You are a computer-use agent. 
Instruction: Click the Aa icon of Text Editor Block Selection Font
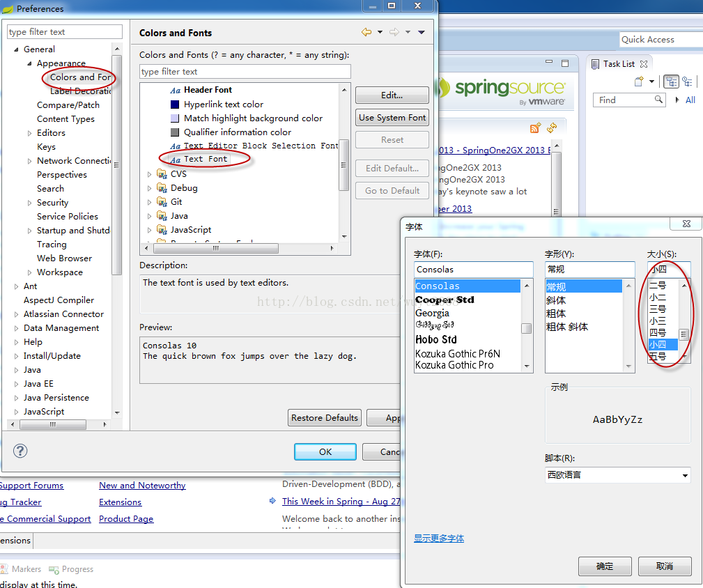pos(176,146)
